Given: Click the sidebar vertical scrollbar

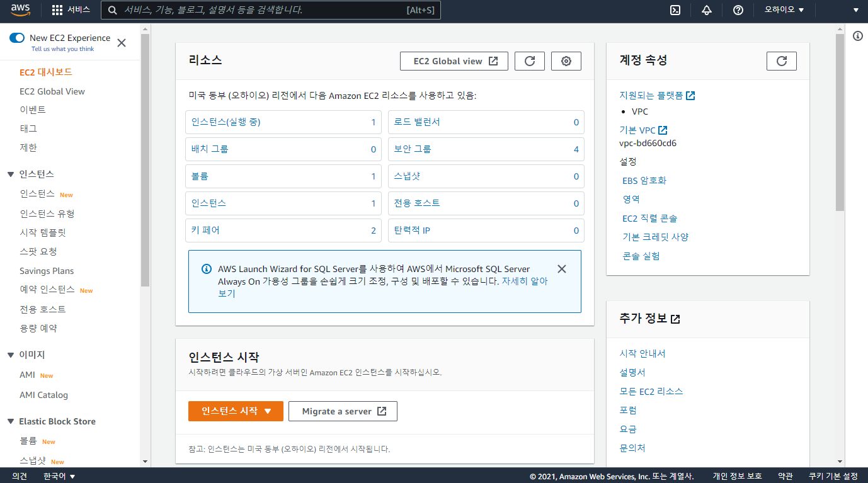Looking at the screenshot, I should 145,161.
